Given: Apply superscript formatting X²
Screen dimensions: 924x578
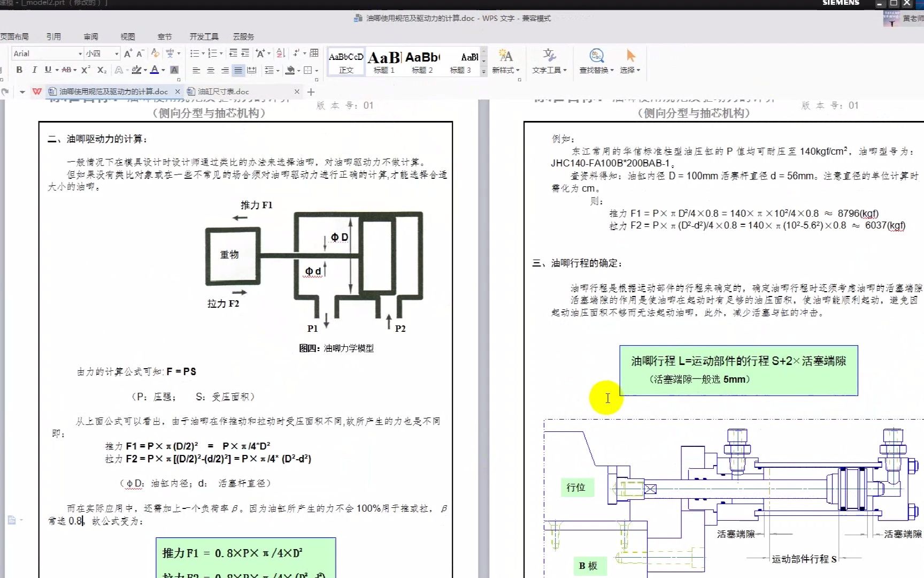Looking at the screenshot, I should point(85,70).
